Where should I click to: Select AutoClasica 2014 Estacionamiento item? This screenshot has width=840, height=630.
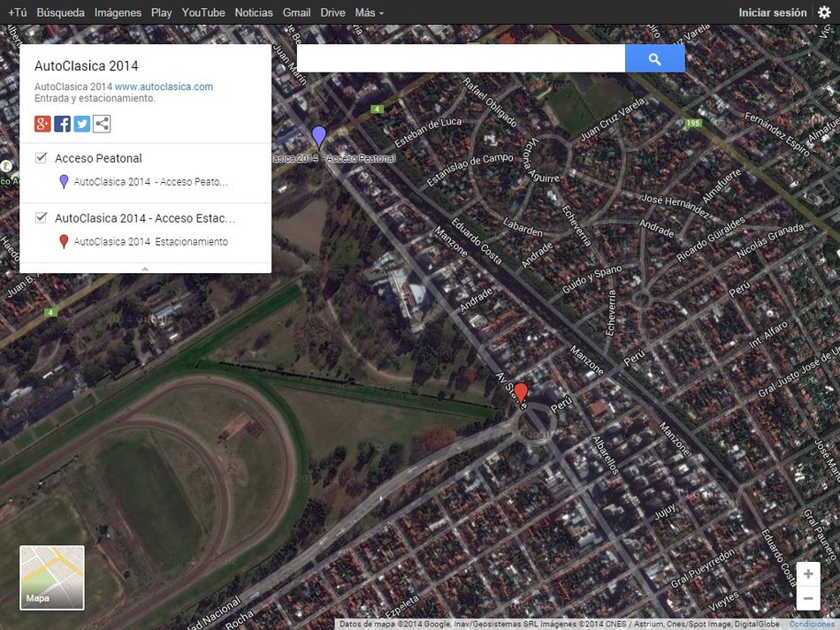[x=150, y=242]
